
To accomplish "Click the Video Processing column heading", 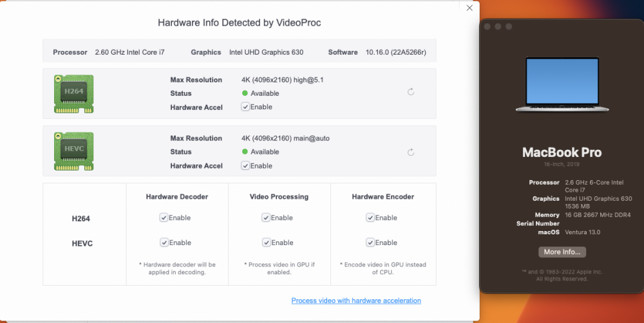I will coord(279,197).
